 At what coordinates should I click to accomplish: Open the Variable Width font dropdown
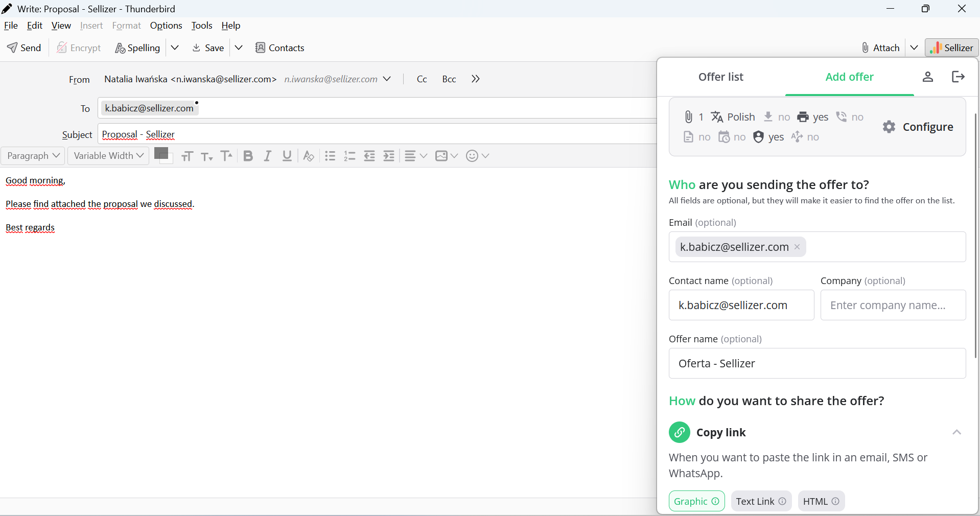tap(108, 156)
